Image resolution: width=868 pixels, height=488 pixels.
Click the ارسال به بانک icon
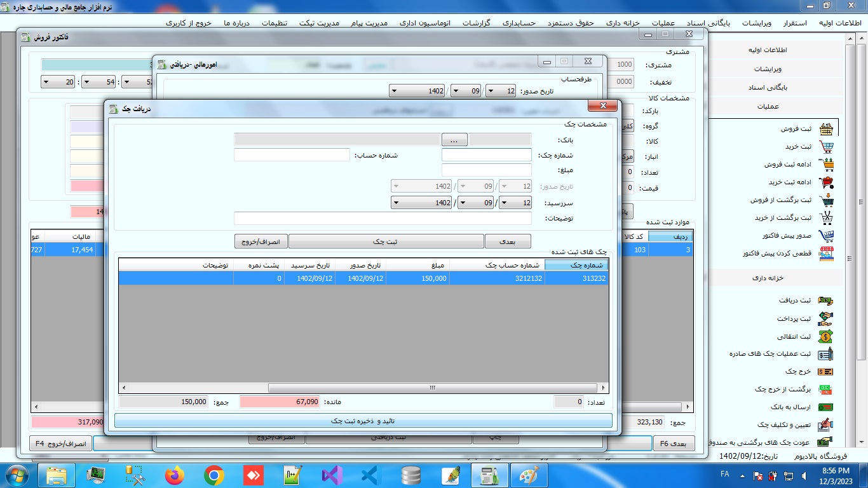pyautogui.click(x=825, y=407)
